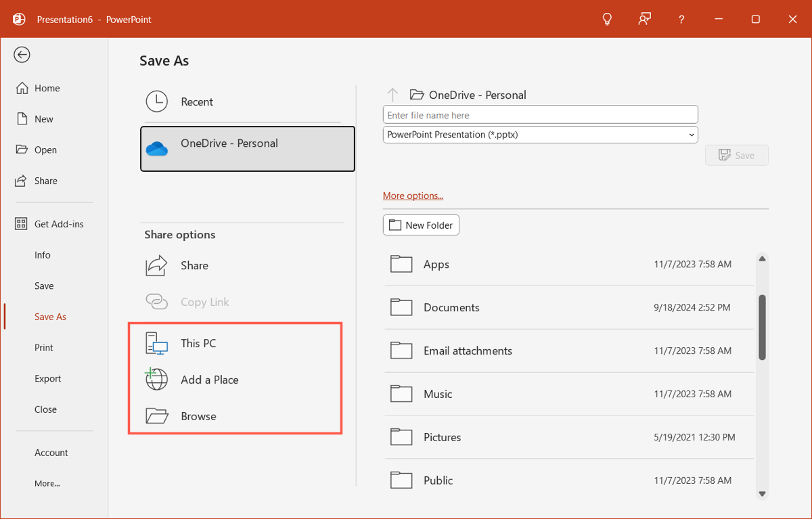Viewport: 812px width, 519px height.
Task: Open the Apps folder
Action: 569,265
